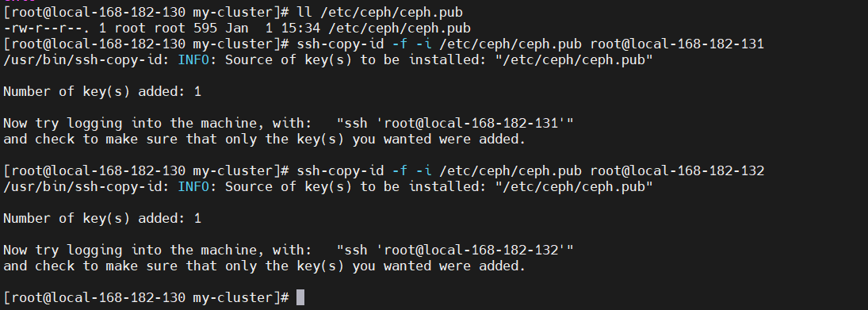Click the cyan -f flag in the first ssh-copy-id command
This screenshot has width=868, height=310.
400,44
